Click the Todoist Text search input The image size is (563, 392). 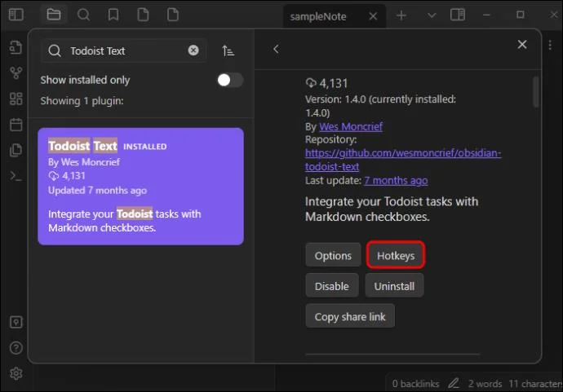(x=123, y=51)
